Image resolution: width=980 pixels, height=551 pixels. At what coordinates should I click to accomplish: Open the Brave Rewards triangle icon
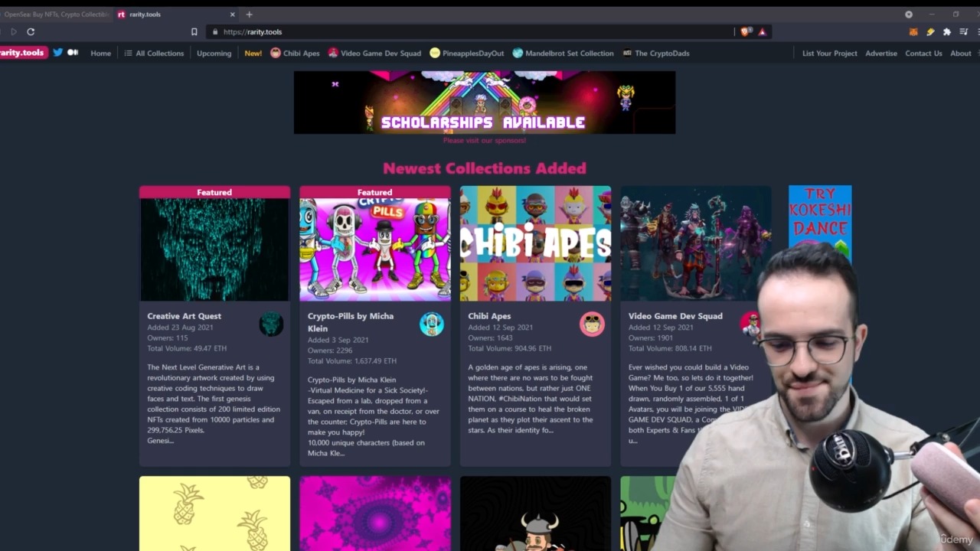(762, 31)
